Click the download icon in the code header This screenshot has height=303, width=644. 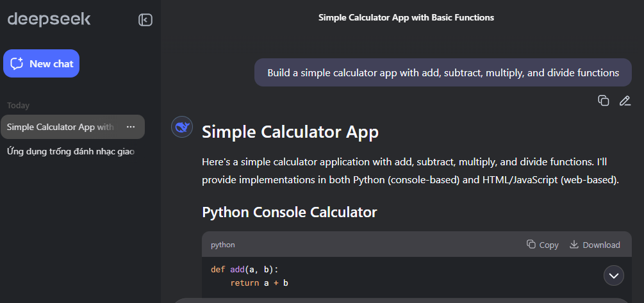(574, 244)
